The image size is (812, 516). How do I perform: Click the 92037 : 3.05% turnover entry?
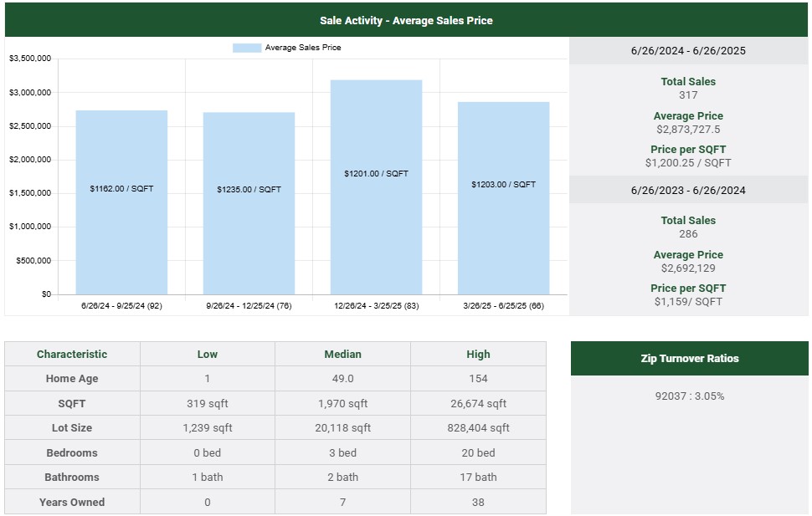click(689, 396)
